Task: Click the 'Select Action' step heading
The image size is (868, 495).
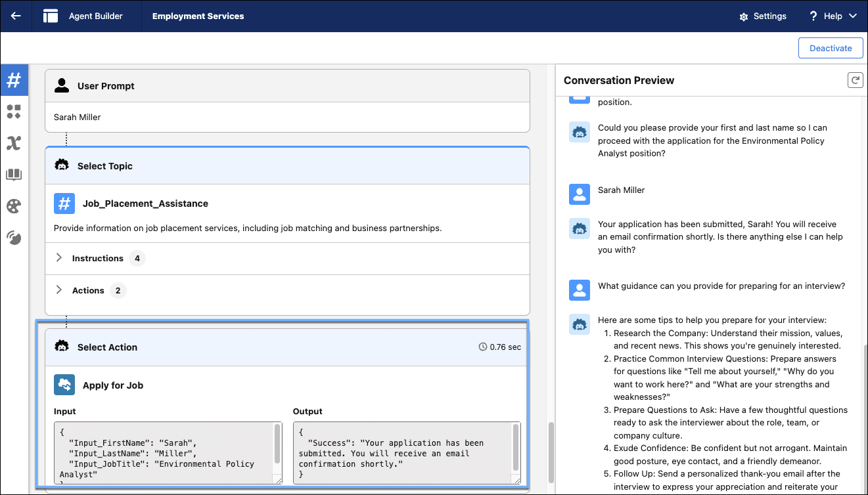Action: tap(108, 347)
